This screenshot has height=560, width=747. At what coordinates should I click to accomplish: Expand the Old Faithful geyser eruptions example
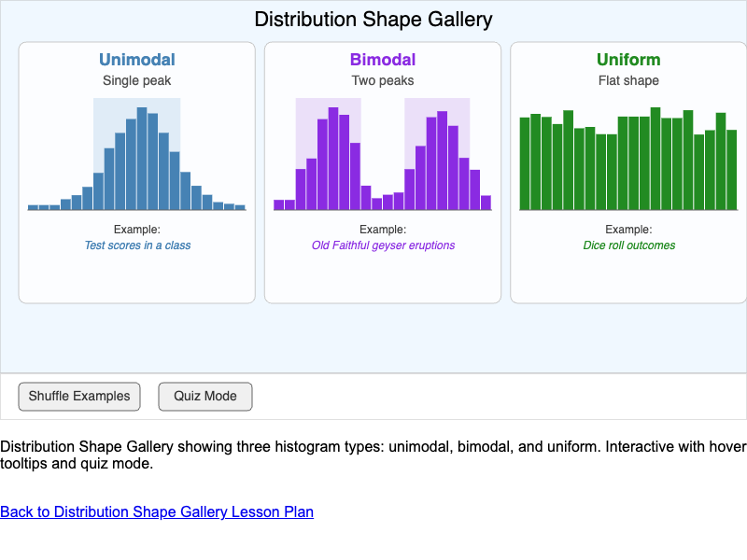click(x=383, y=244)
